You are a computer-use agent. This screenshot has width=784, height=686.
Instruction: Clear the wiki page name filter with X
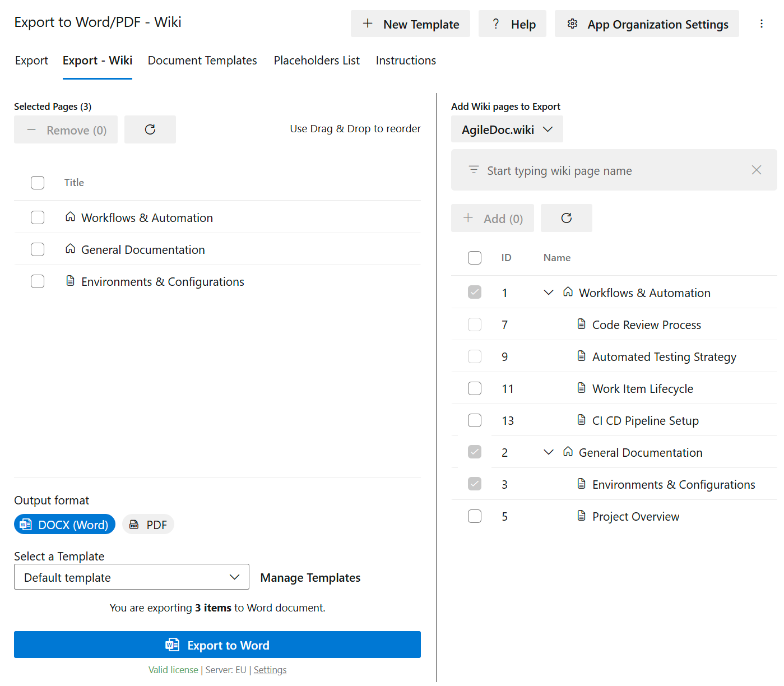click(757, 170)
